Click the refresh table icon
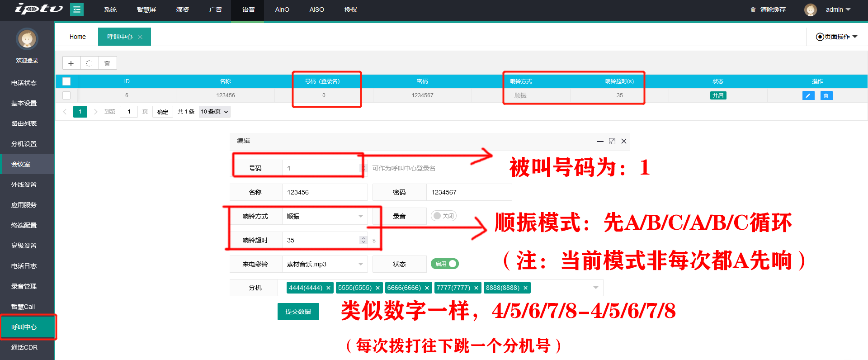868x360 pixels. pos(89,63)
